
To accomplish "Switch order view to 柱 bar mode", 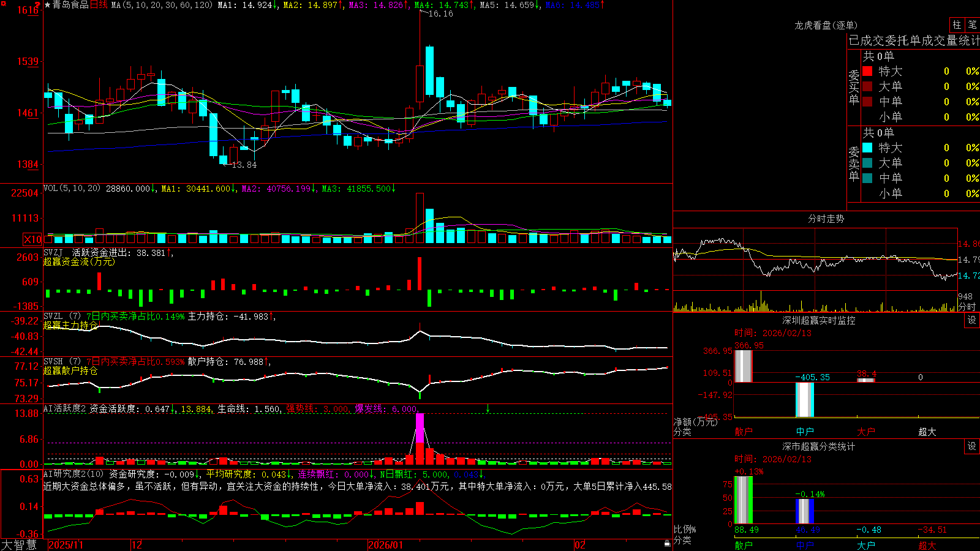I will 957,24.
